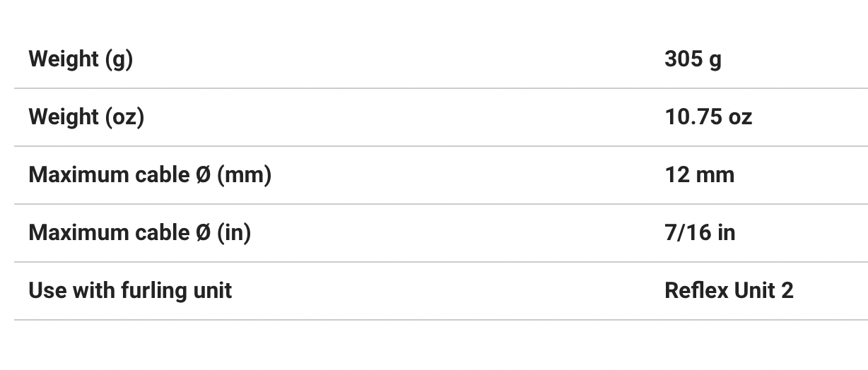The width and height of the screenshot is (868, 370).
Task: Select the "Reflex Unit 2" value
Action: click(x=729, y=291)
